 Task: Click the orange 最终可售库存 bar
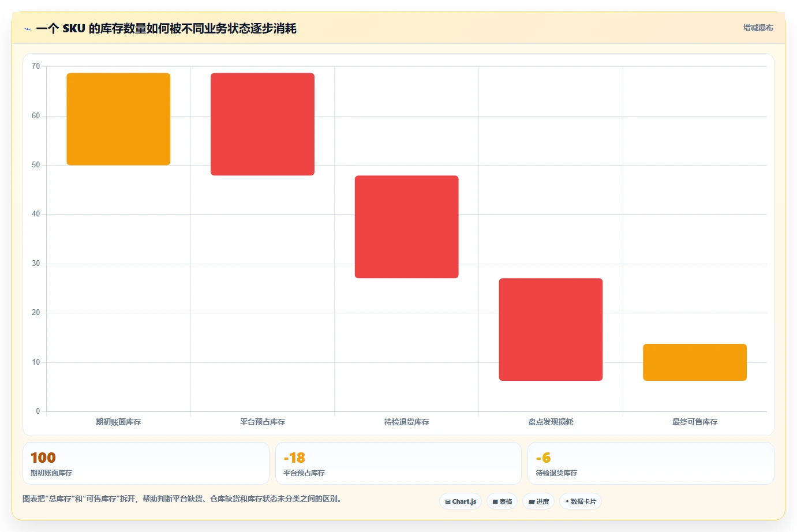[x=695, y=362]
